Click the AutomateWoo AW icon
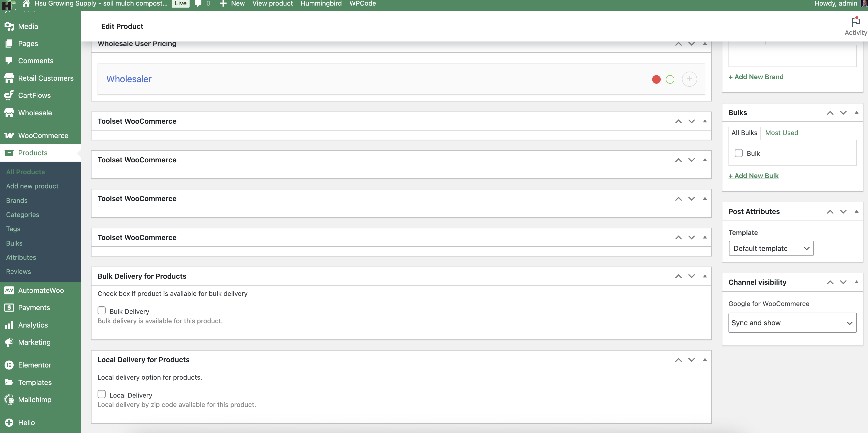The height and width of the screenshot is (433, 868). click(9, 290)
